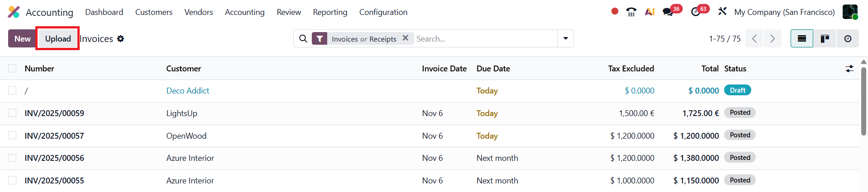Click the red recording status dot icon

point(615,11)
